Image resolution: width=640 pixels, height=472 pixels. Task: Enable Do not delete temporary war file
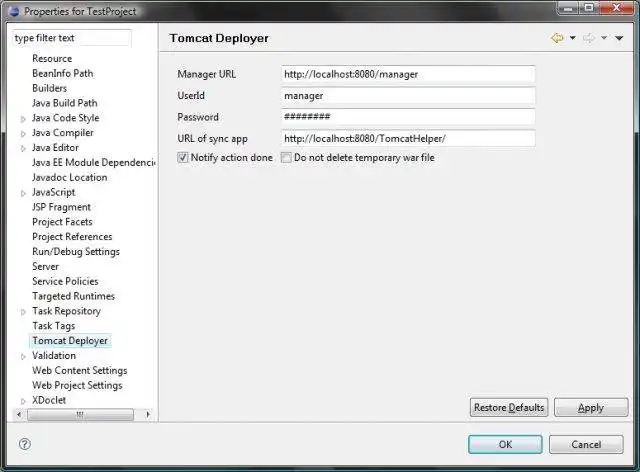(x=286, y=158)
